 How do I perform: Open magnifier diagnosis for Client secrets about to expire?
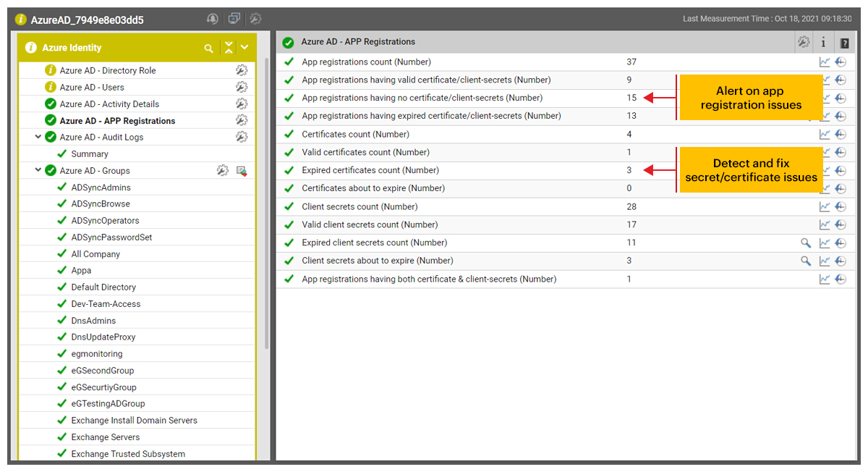click(x=806, y=261)
